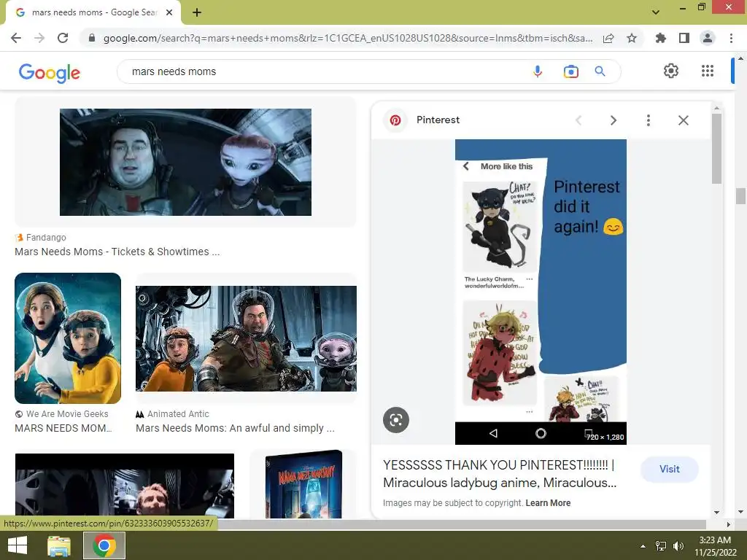Viewport: 747px width, 560px height.
Task: Click the large Pinterest preview image
Action: click(x=541, y=292)
